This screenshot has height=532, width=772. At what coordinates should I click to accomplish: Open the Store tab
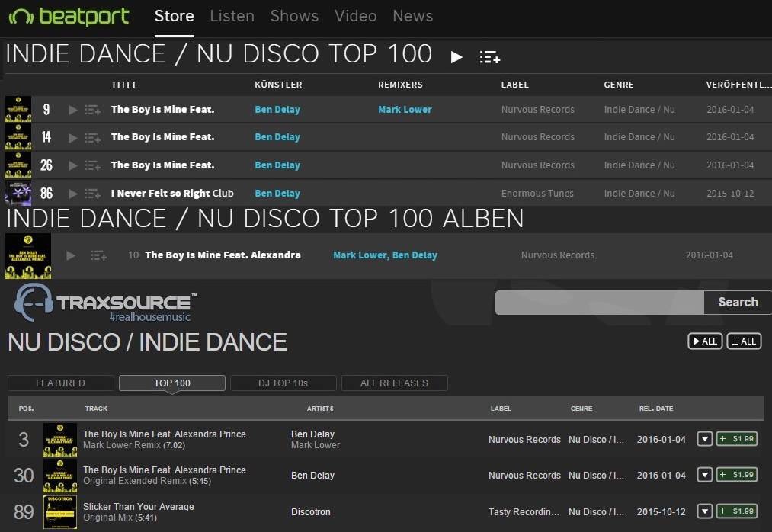point(175,16)
